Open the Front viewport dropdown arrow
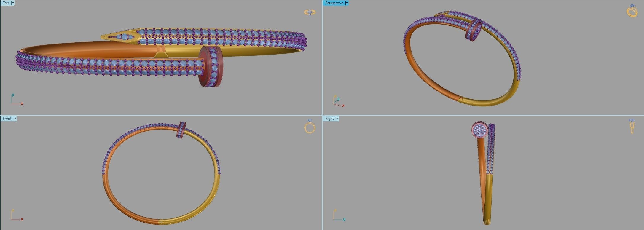This screenshot has height=230, width=644. coord(15,119)
